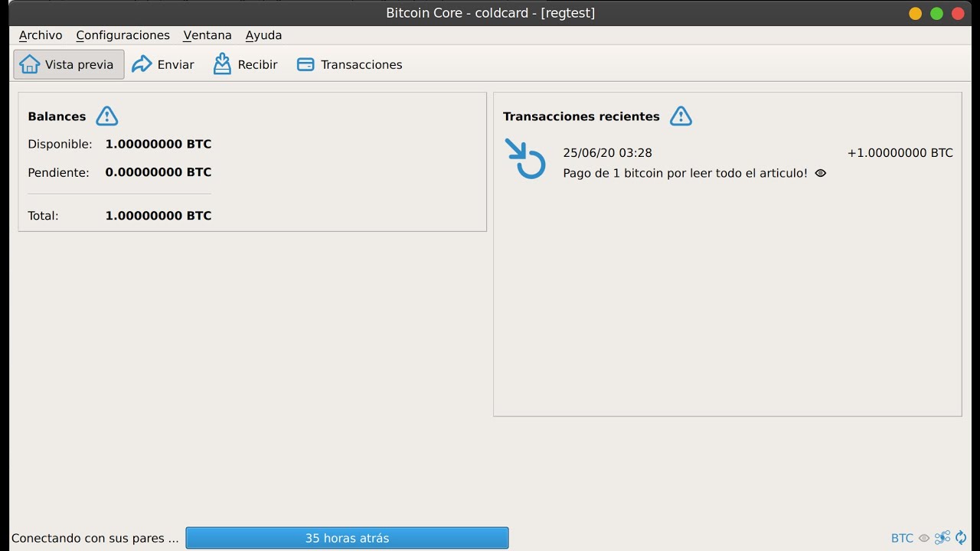Go to the Enviar tab
The width and height of the screenshot is (980, 551).
(163, 64)
